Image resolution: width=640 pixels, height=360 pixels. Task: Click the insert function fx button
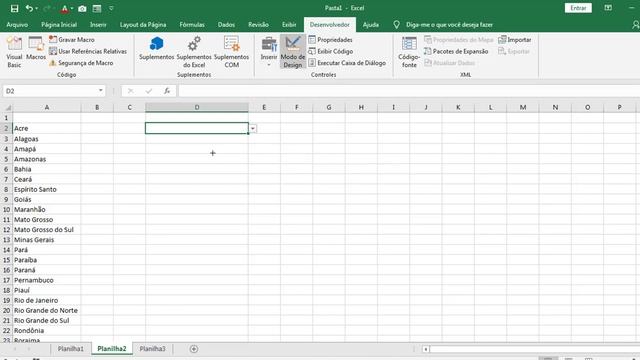167,91
